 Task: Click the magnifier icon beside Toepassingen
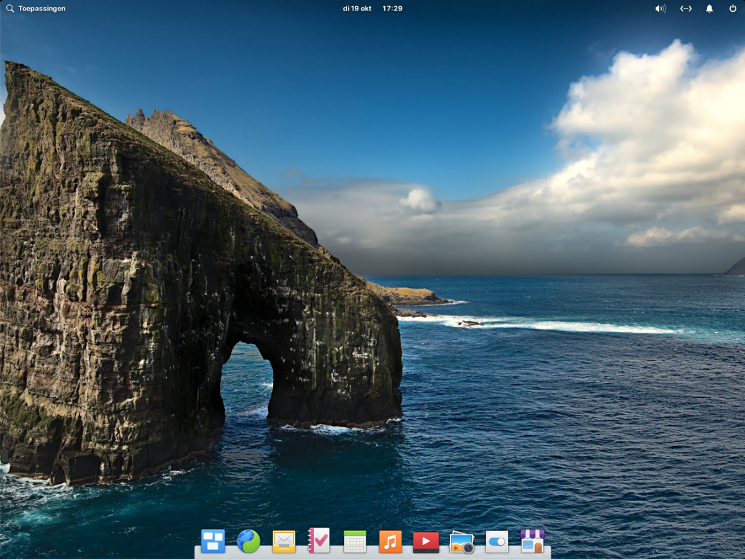coord(10,9)
